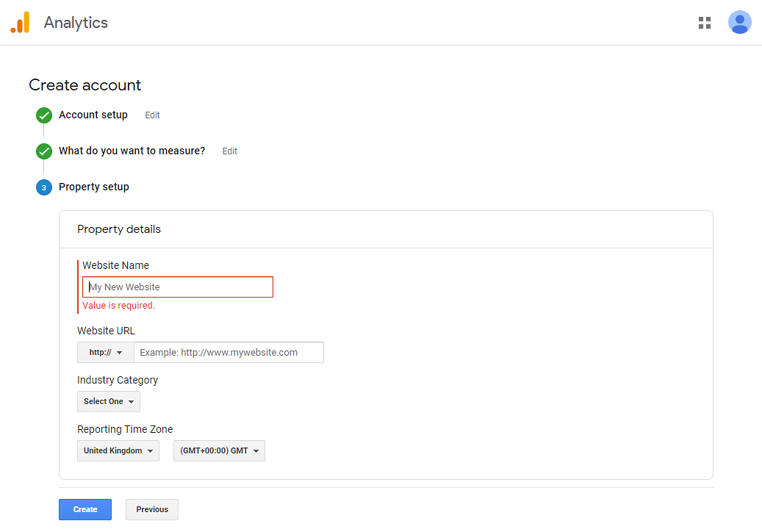This screenshot has width=762, height=532.
Task: Go back with the Previous button
Action: (x=152, y=510)
